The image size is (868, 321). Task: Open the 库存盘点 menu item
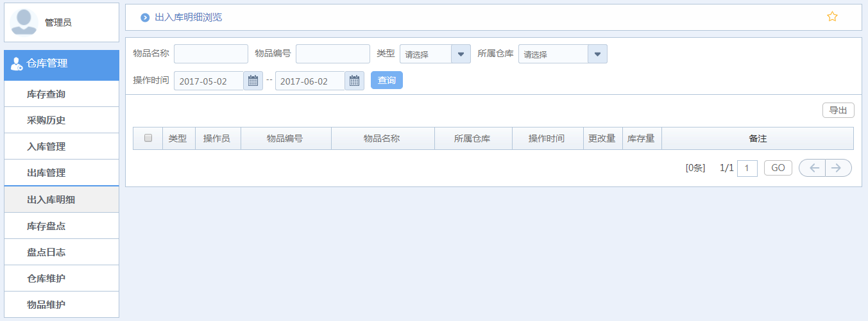[x=46, y=226]
